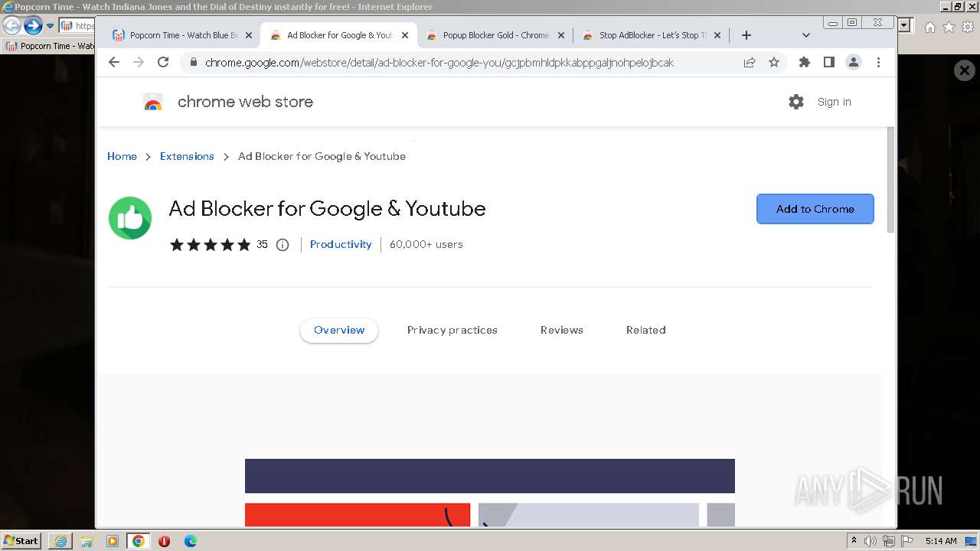Image resolution: width=980 pixels, height=551 pixels.
Task: Toggle the Chrome side panel icon
Action: point(828,63)
